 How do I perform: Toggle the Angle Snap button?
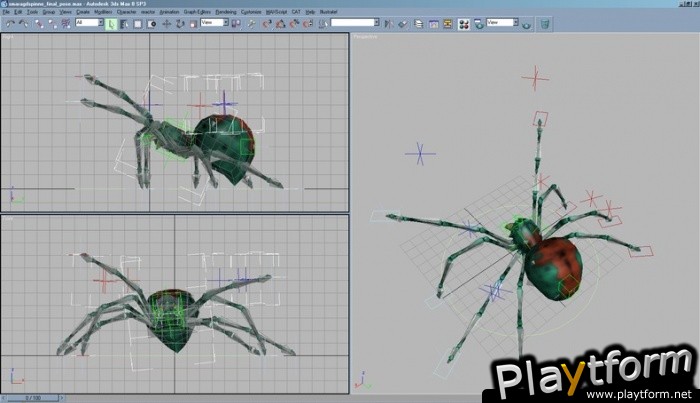279,21
